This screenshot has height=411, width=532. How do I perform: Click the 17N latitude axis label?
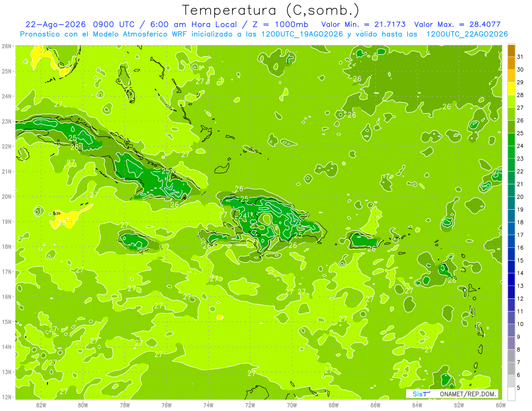tap(7, 272)
